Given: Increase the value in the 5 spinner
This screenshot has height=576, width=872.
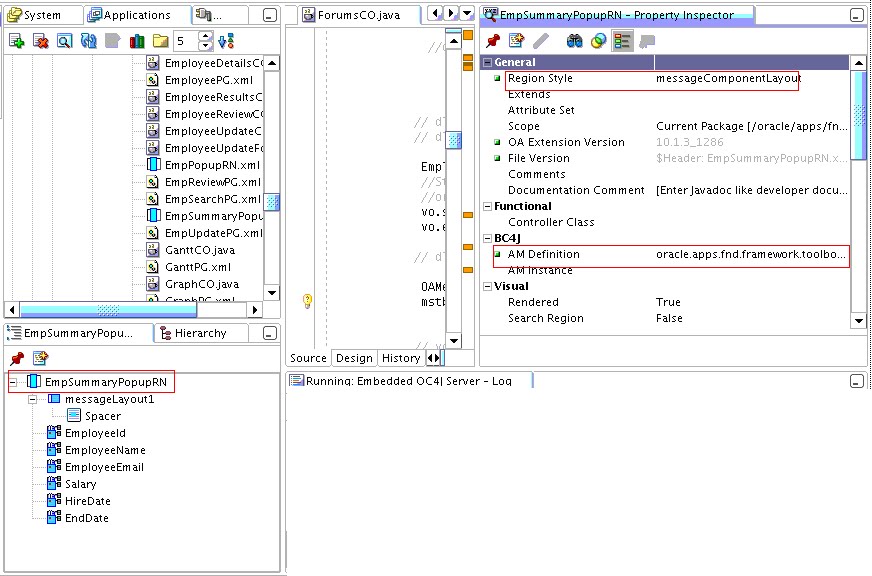Looking at the screenshot, I should click(x=206, y=36).
